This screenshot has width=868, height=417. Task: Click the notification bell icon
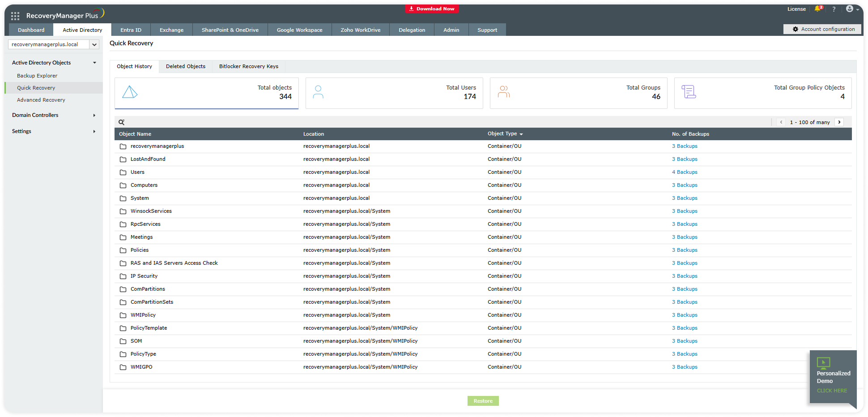click(818, 9)
